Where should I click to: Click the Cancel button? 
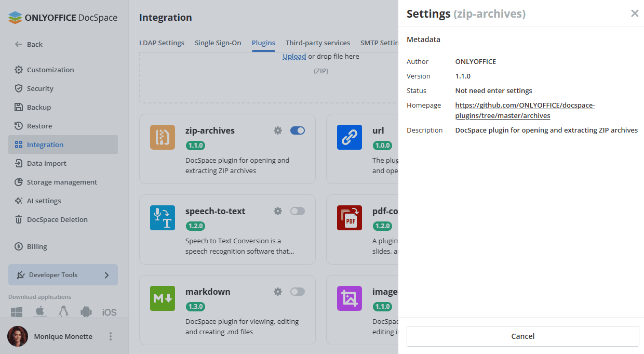(522, 336)
